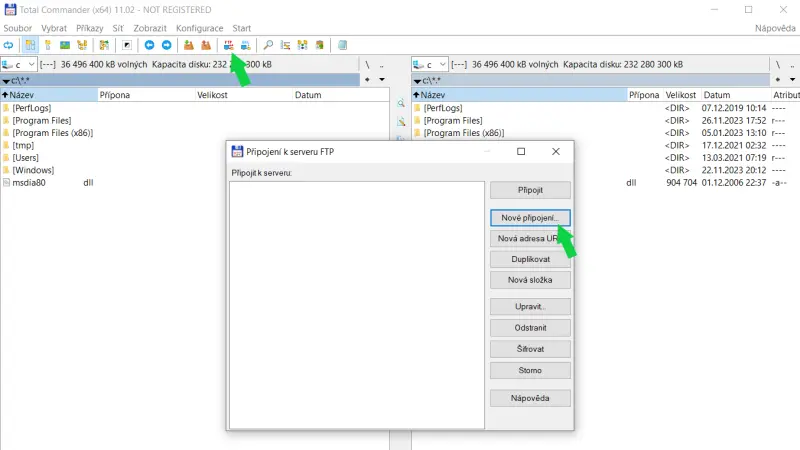Open the FTP connect toolbar icon

coord(229,45)
